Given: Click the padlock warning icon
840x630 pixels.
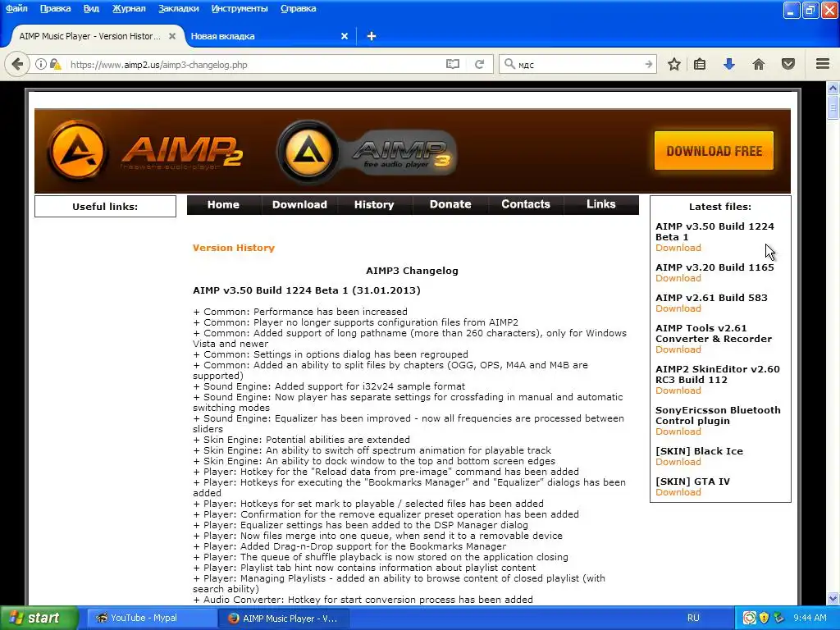Looking at the screenshot, I should click(56, 64).
